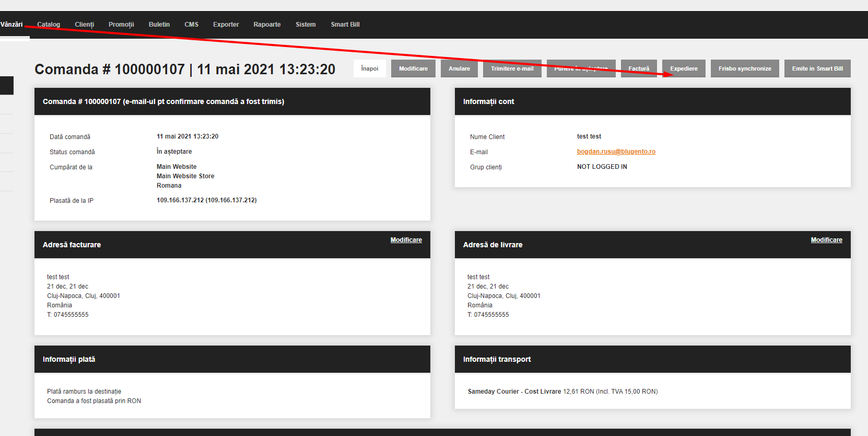Click the Anulare button
The width and height of the screenshot is (868, 436).
click(x=459, y=68)
